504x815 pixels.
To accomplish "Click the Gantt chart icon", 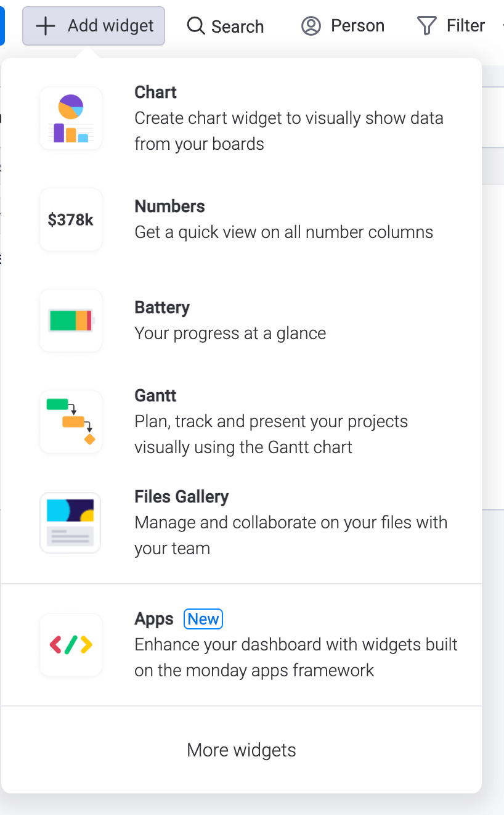I will 70,422.
